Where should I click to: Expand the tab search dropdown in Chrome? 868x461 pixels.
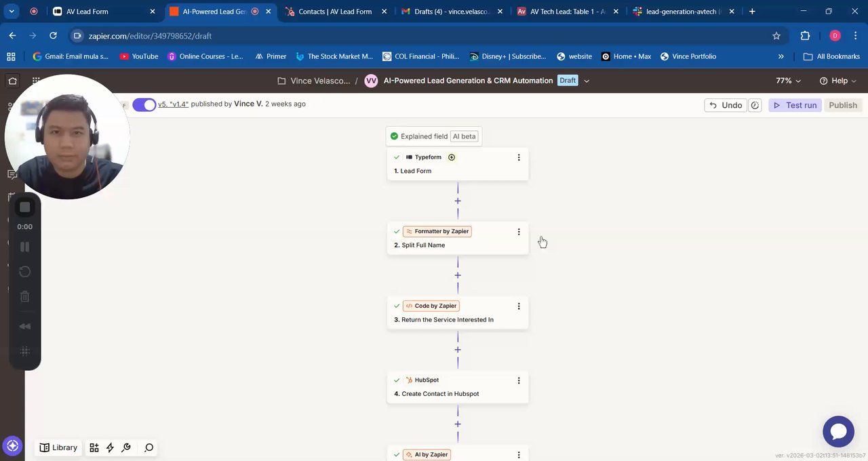tap(12, 12)
